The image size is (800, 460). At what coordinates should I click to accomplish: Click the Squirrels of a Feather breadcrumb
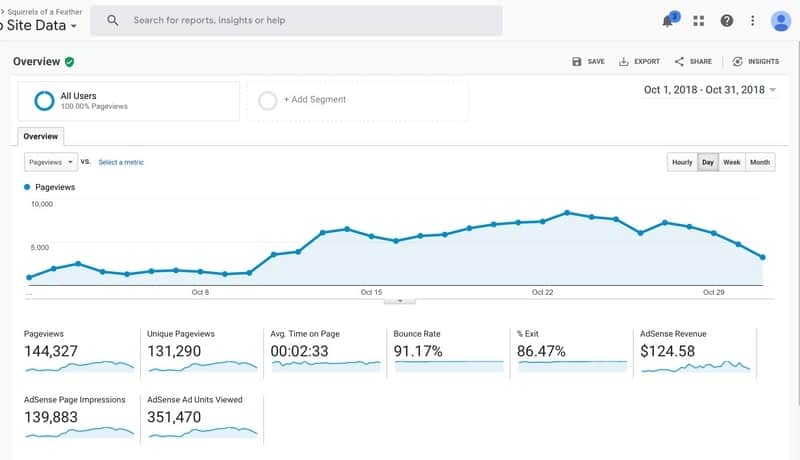coord(44,11)
